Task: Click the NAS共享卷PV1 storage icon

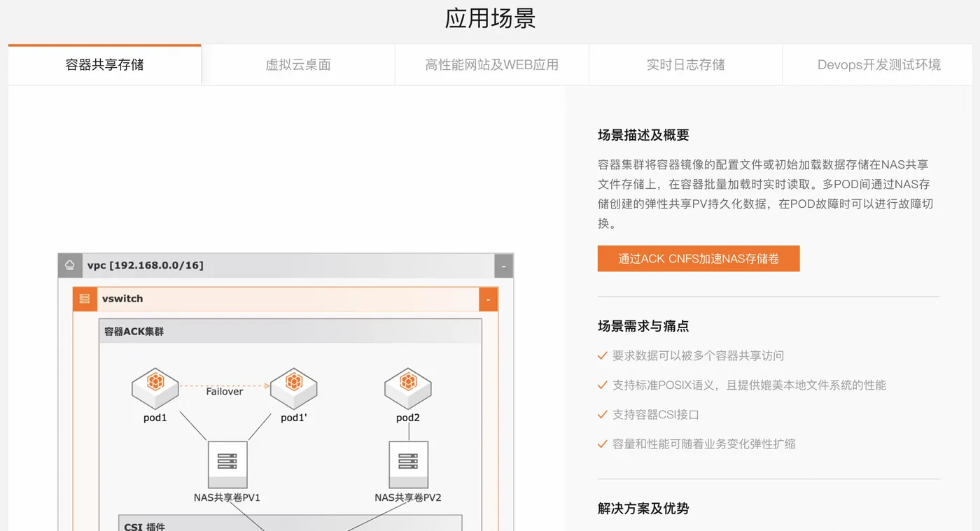Action: coord(227,465)
